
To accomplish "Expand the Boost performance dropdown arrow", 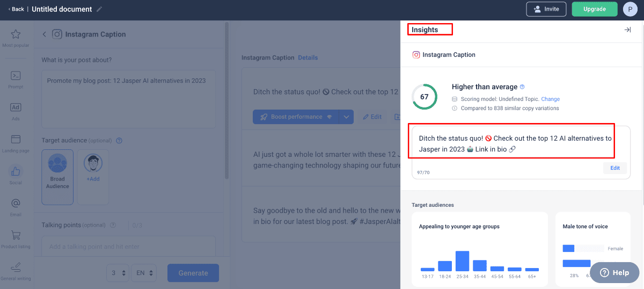I will tap(346, 117).
